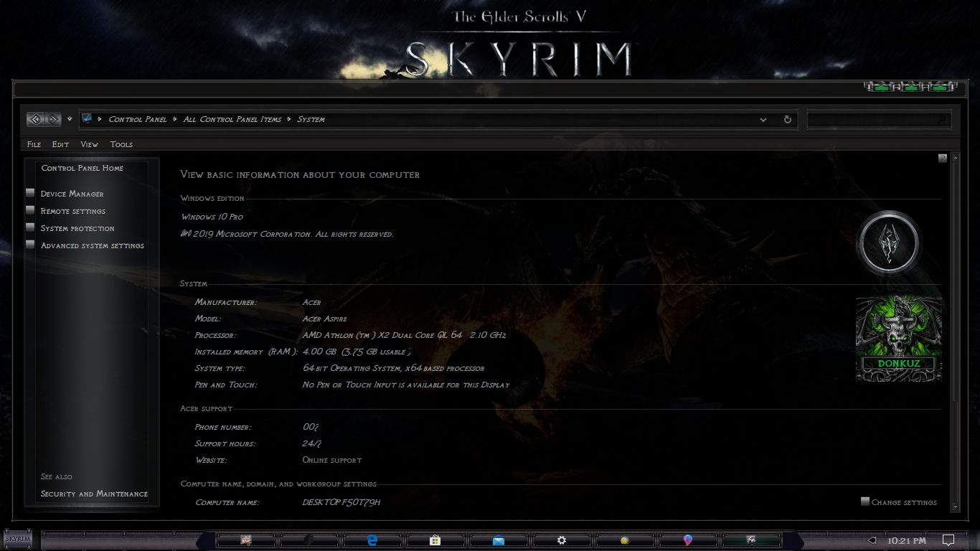Open the Action Center notifications icon
980x551 pixels.
(x=948, y=540)
